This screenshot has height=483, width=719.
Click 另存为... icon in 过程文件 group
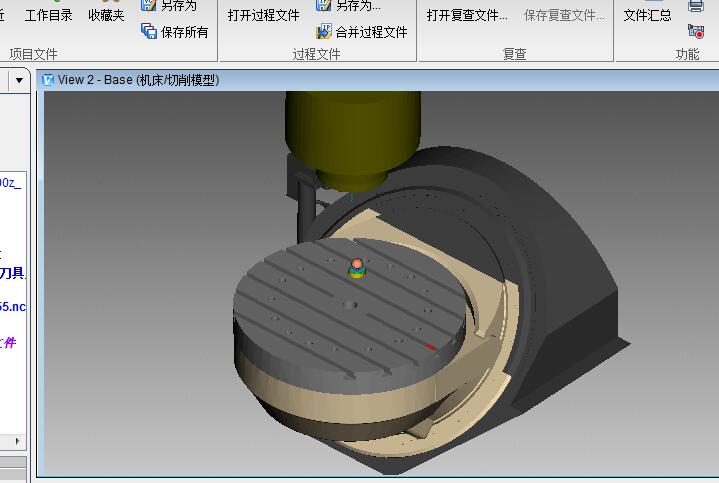coord(324,5)
